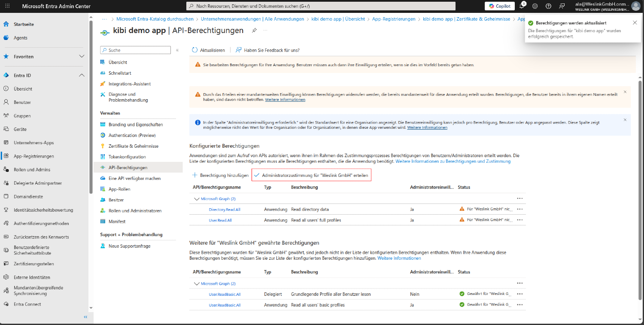Open the notifications bell icon
644x325 pixels.
pos(522,6)
